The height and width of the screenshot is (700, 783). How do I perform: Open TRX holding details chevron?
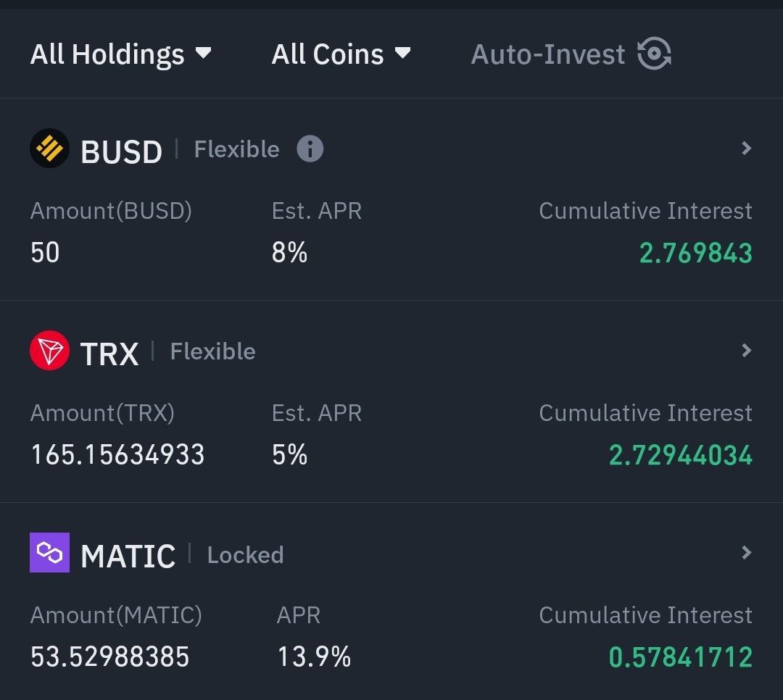[747, 351]
